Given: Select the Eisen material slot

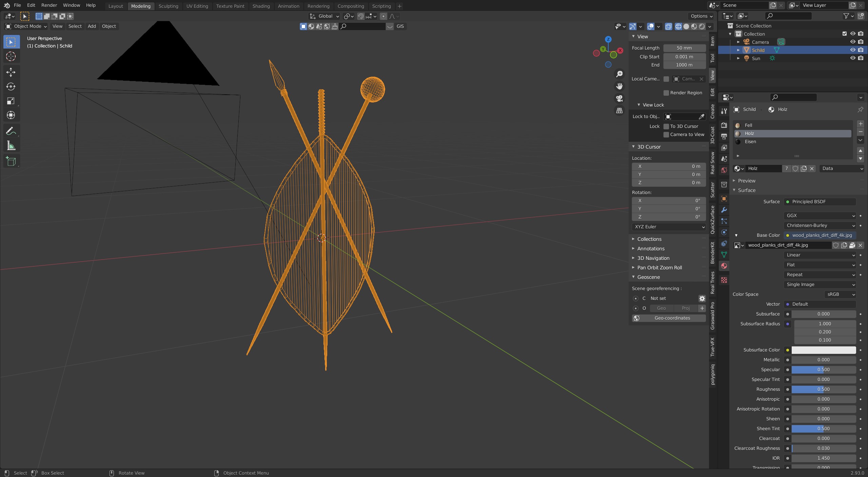Looking at the screenshot, I should point(750,141).
